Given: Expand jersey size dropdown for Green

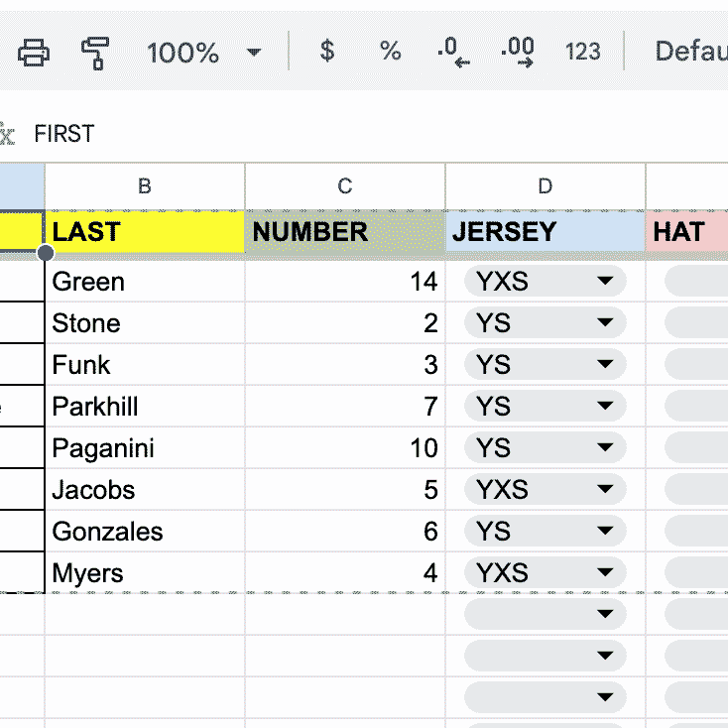Looking at the screenshot, I should 604,283.
